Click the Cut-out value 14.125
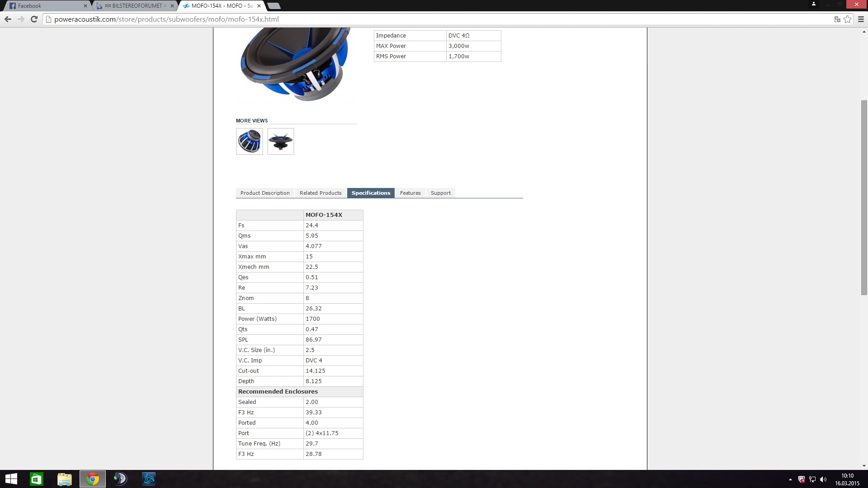868x488 pixels. point(316,371)
